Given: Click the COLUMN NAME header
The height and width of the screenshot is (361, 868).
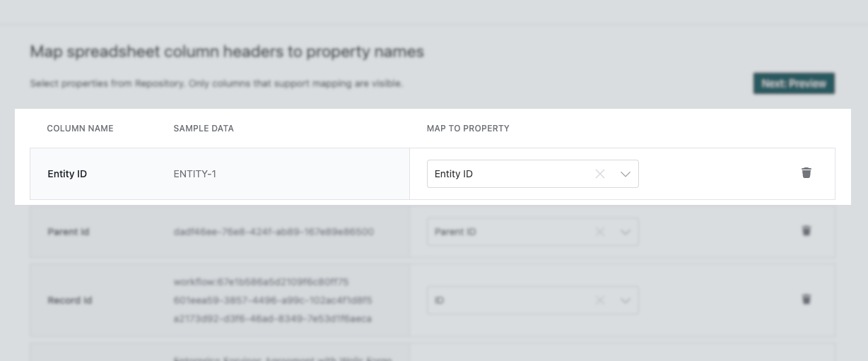Looking at the screenshot, I should click(80, 129).
